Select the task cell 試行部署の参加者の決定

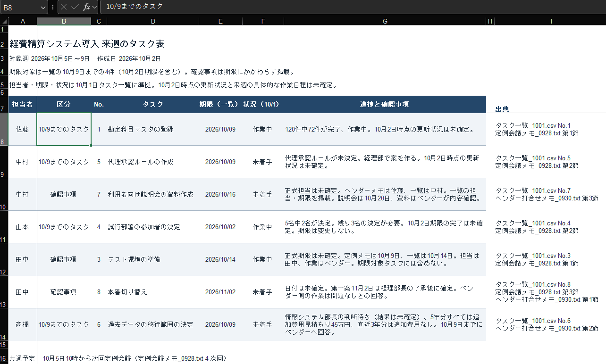click(x=153, y=227)
